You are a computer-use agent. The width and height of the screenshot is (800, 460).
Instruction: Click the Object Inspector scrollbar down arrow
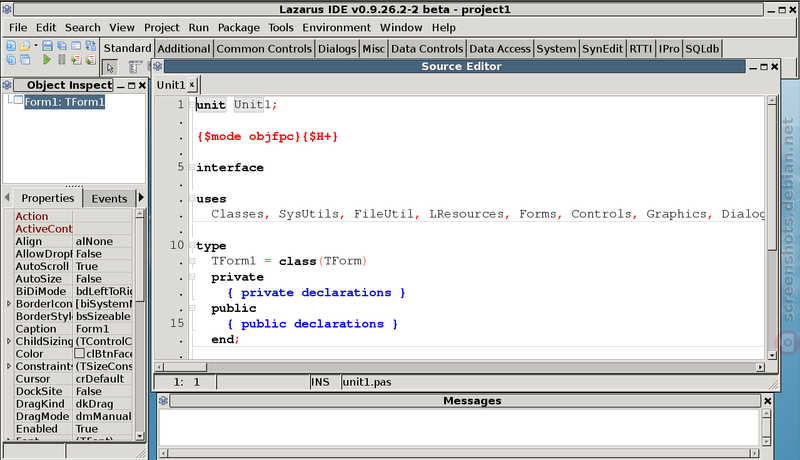point(140,436)
